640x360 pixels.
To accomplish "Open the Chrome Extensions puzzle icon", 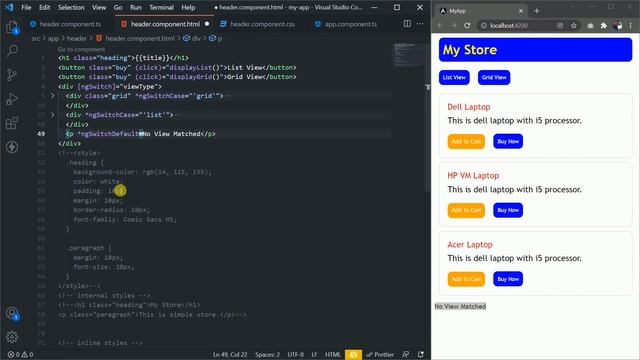I will tap(604, 25).
